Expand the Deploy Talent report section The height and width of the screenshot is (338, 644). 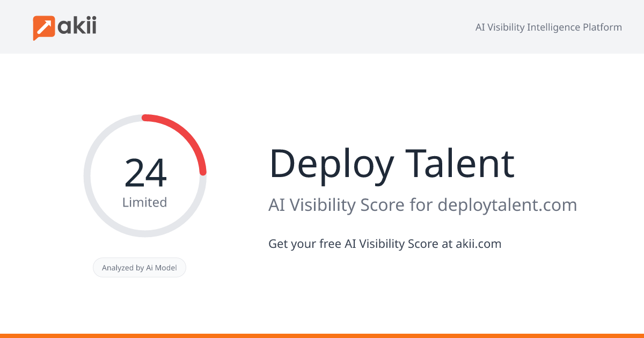coord(391,164)
